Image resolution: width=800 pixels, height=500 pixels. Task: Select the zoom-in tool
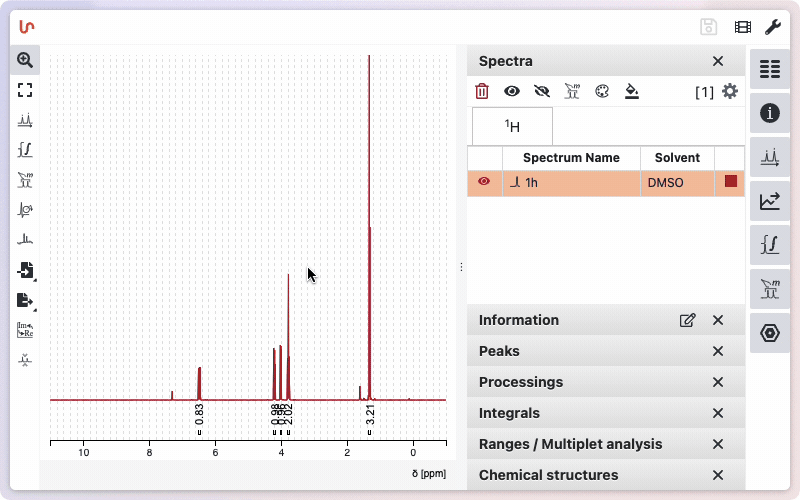25,60
